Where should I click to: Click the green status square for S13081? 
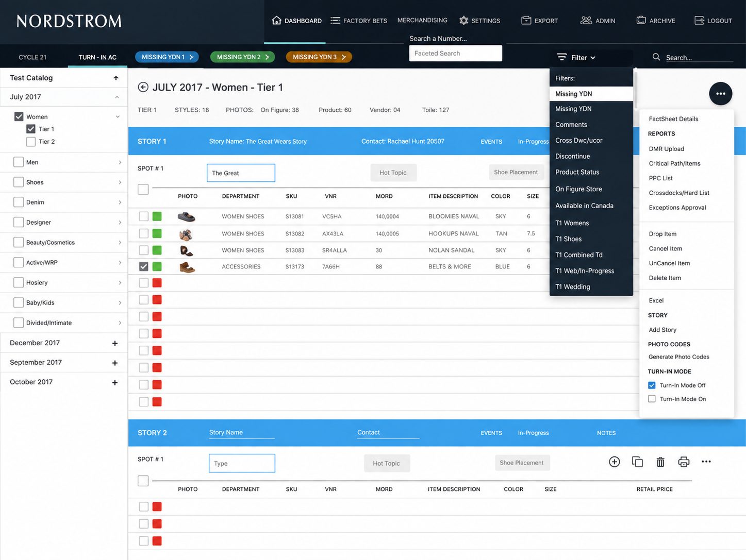(x=157, y=216)
